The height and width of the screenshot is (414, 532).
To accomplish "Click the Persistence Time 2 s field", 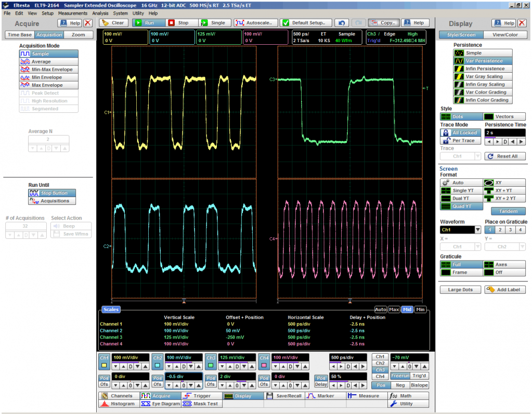I will pyautogui.click(x=504, y=133).
